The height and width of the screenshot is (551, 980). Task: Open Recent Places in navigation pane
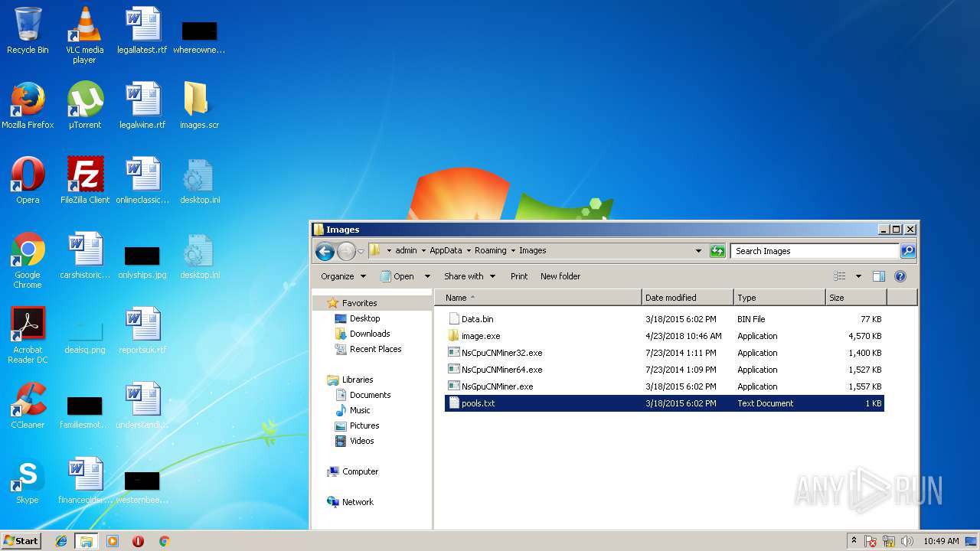[375, 349]
